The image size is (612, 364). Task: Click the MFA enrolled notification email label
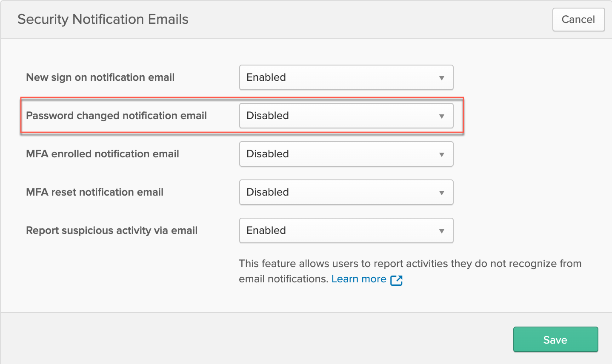(x=103, y=154)
